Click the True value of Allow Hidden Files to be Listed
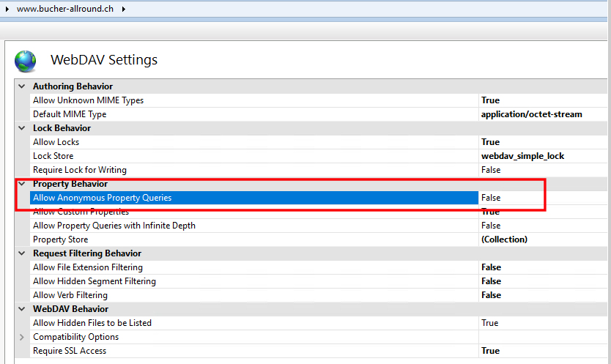This screenshot has width=611, height=364. click(x=490, y=323)
